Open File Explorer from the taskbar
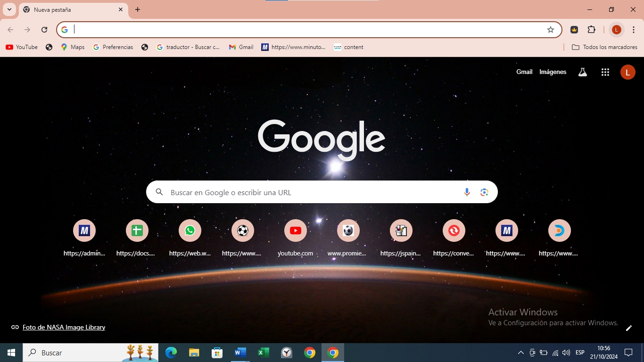644x362 pixels. (194, 353)
